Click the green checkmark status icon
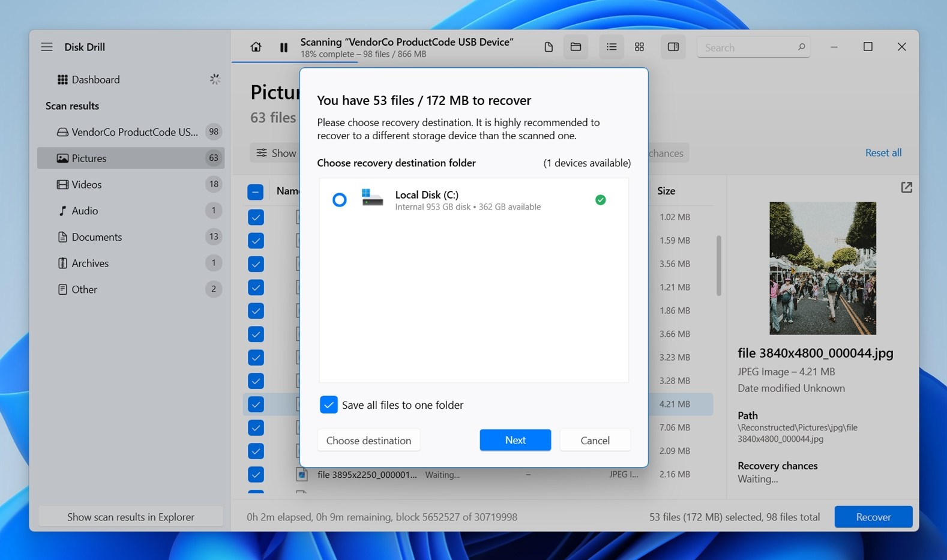Viewport: 947px width, 560px height. (600, 200)
